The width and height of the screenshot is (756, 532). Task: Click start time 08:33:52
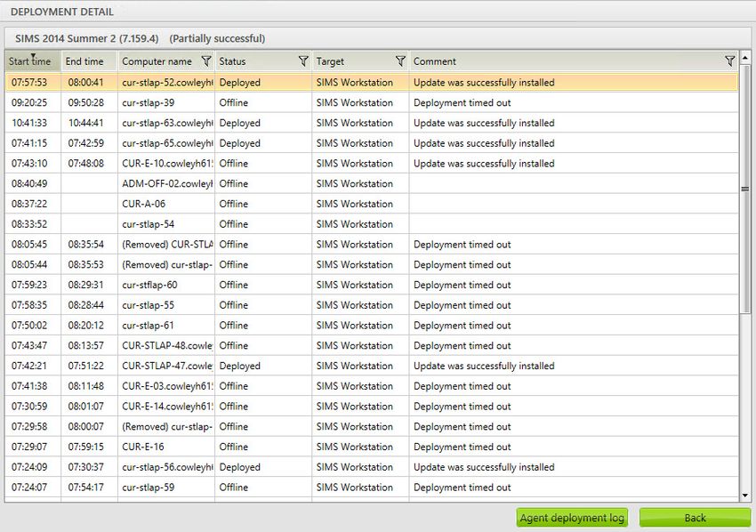[29, 224]
